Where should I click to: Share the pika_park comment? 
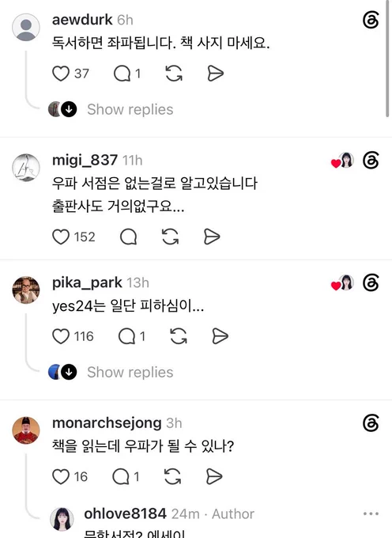pos(220,336)
